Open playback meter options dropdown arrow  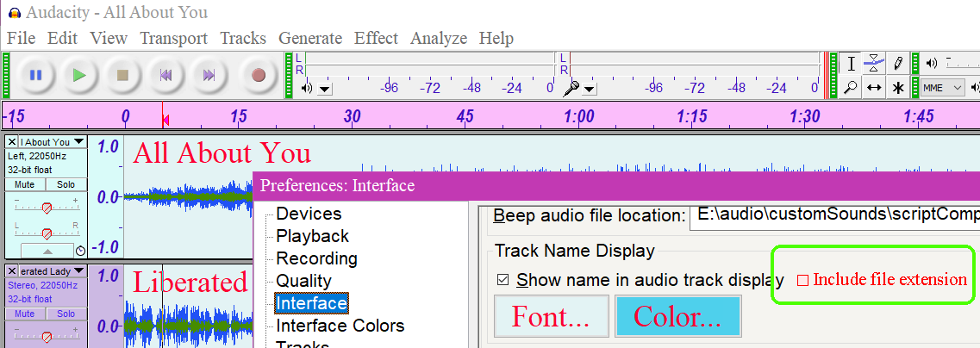point(324,89)
